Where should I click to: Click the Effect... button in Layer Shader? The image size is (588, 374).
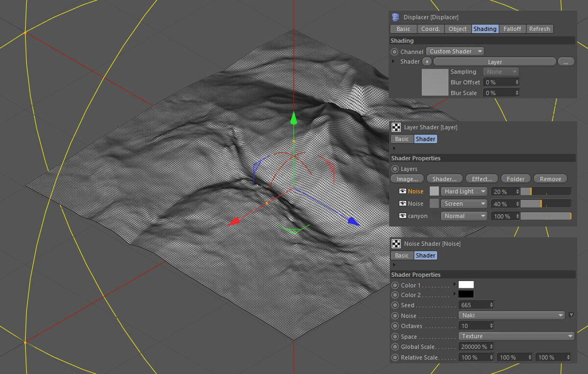tap(482, 179)
